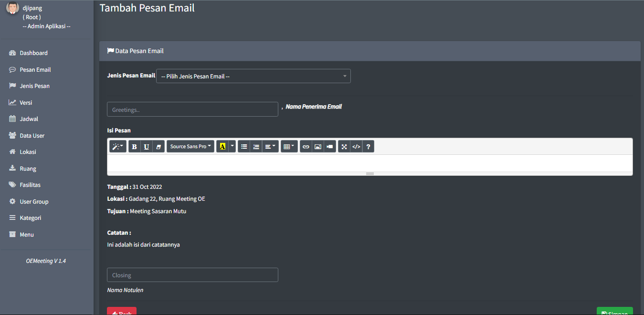644x315 pixels.
Task: Open editor help with the question mark
Action: [x=368, y=147]
